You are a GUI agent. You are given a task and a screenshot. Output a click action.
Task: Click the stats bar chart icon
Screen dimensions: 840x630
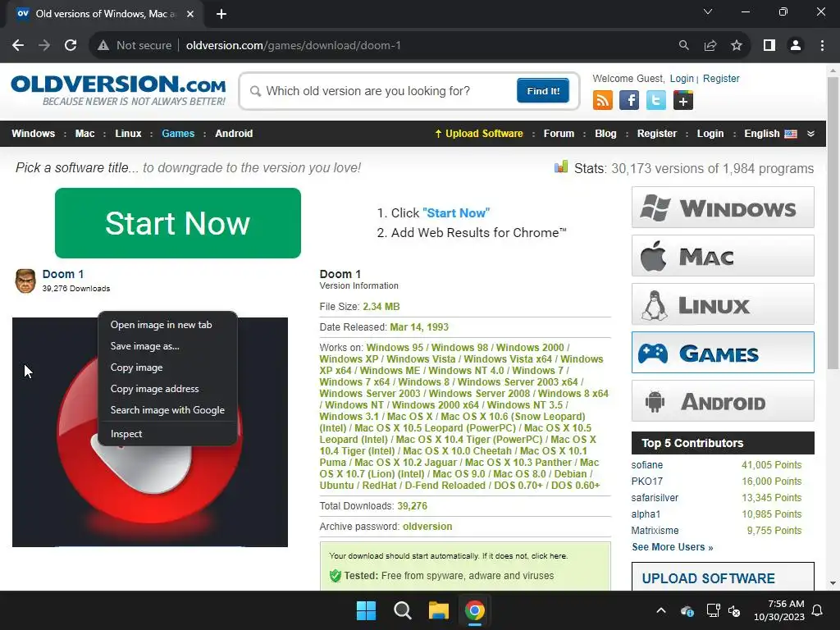(x=561, y=167)
